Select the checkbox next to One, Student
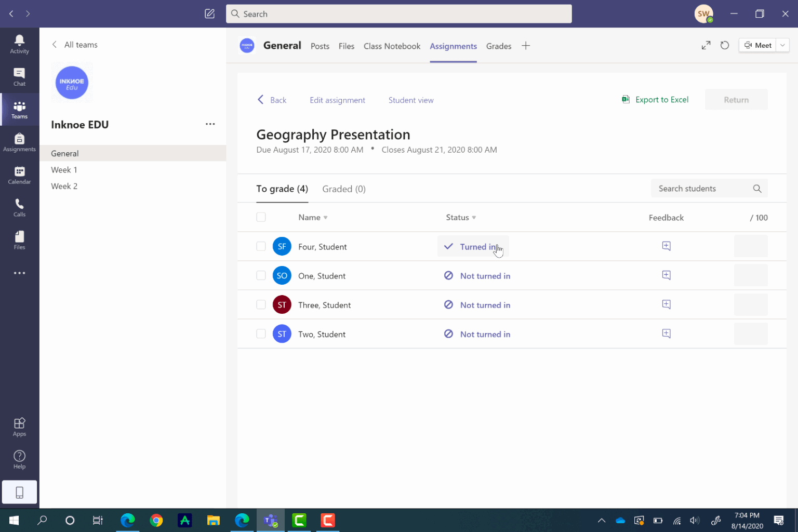The width and height of the screenshot is (798, 532). 261,275
